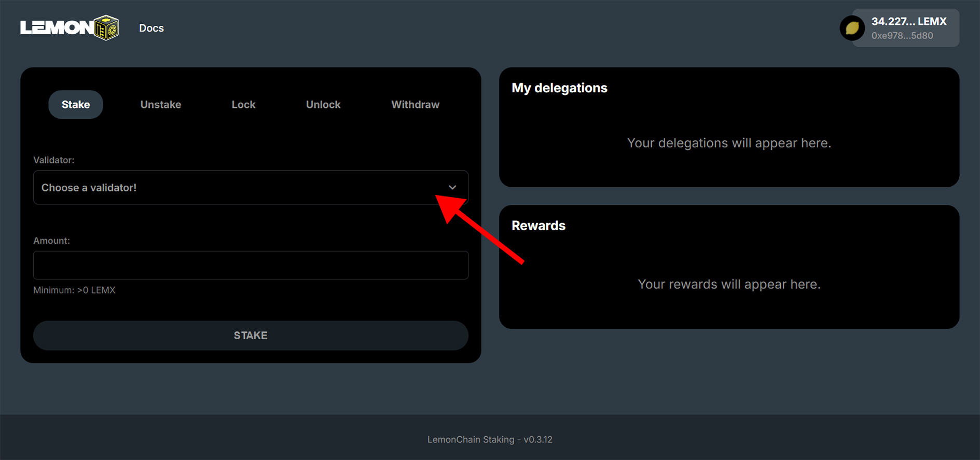Click the 34.227... LEMX wallet balance
Screen dimensions: 980x460
[x=908, y=21]
